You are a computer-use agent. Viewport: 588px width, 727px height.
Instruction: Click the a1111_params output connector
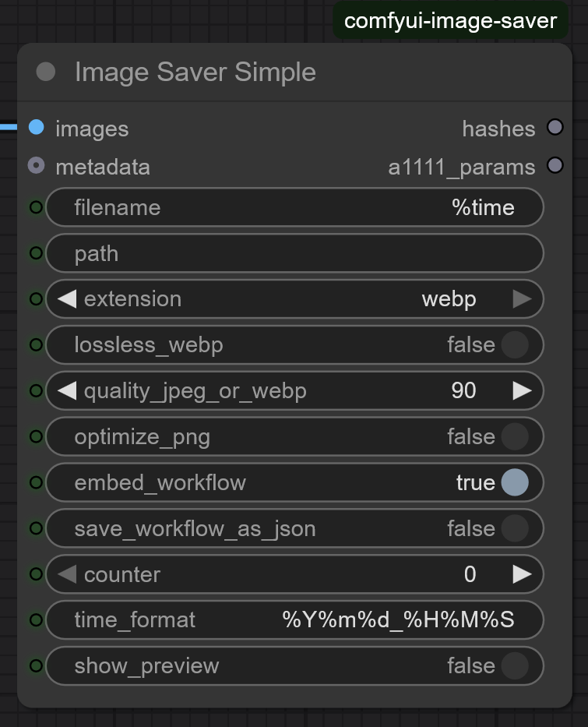pyautogui.click(x=555, y=165)
